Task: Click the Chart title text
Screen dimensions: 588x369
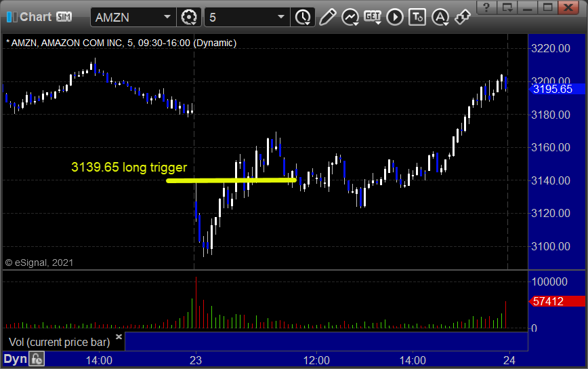Action: click(36, 16)
